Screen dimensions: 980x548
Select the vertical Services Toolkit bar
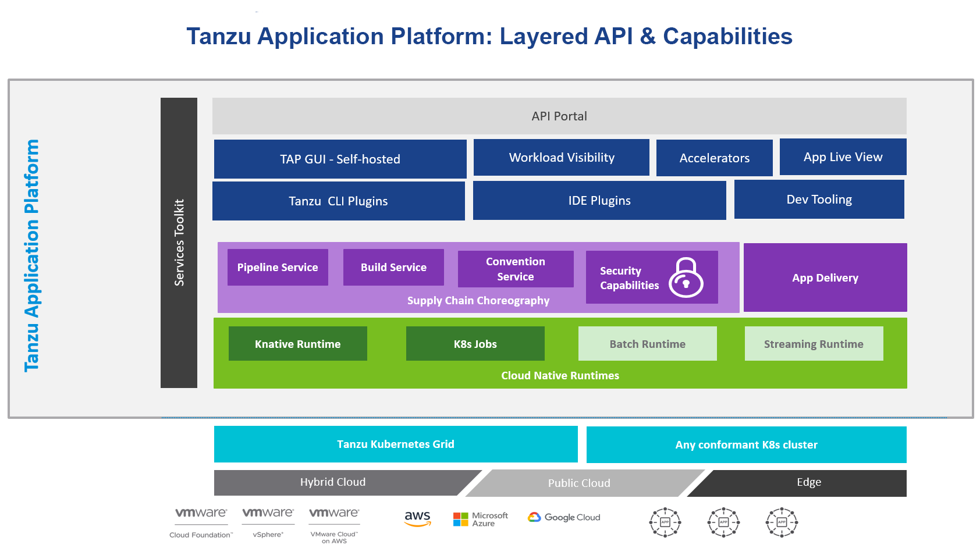179,243
